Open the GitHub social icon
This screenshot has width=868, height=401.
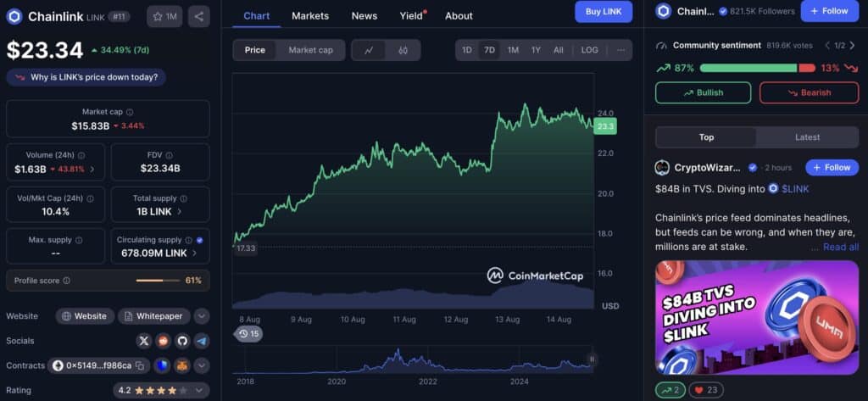click(x=182, y=341)
